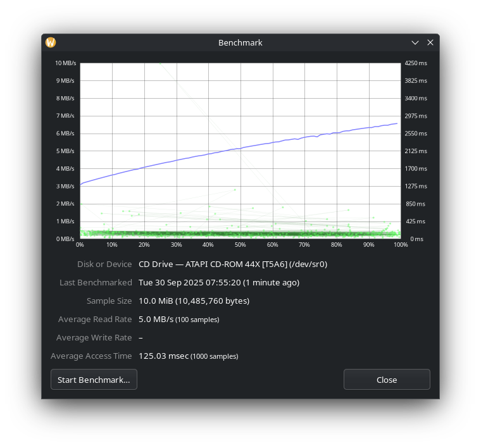Click the app icon in the title bar
Screen dimensions: 481x448
pyautogui.click(x=51, y=42)
